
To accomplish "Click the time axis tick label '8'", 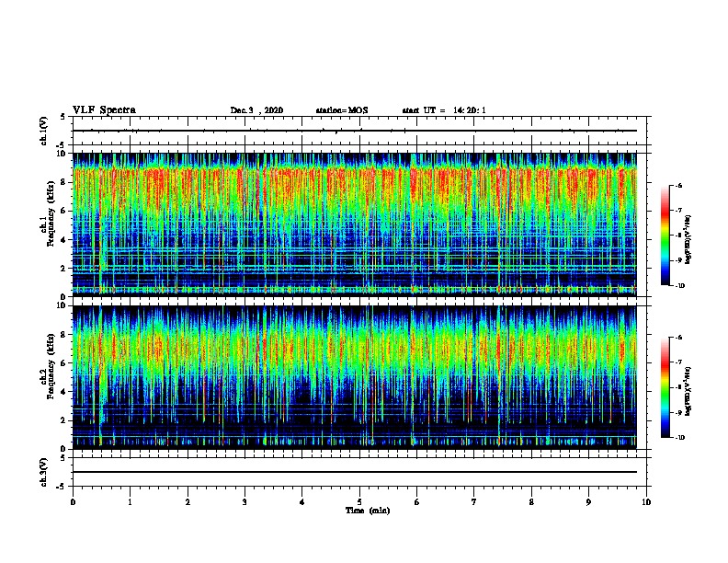I will [x=531, y=502].
